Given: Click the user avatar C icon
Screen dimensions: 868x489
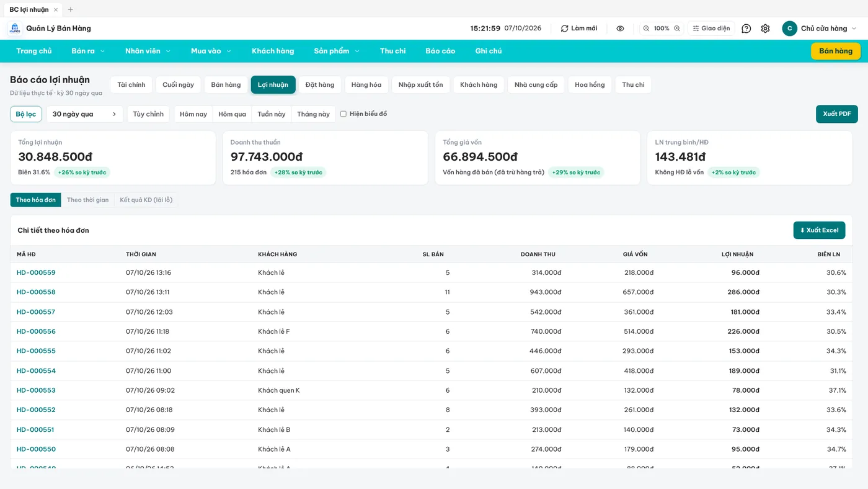Looking at the screenshot, I should (x=789, y=29).
